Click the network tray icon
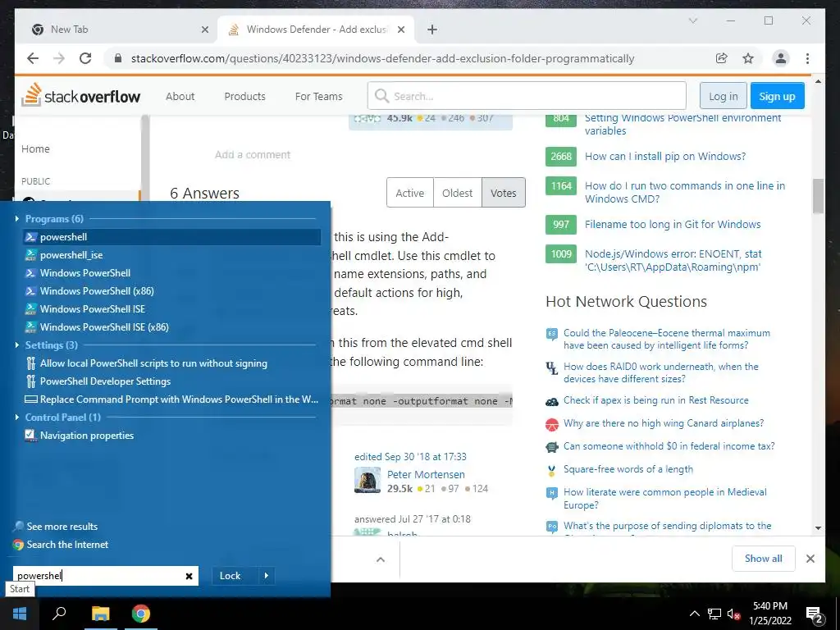This screenshot has height=630, width=840. 714,614
